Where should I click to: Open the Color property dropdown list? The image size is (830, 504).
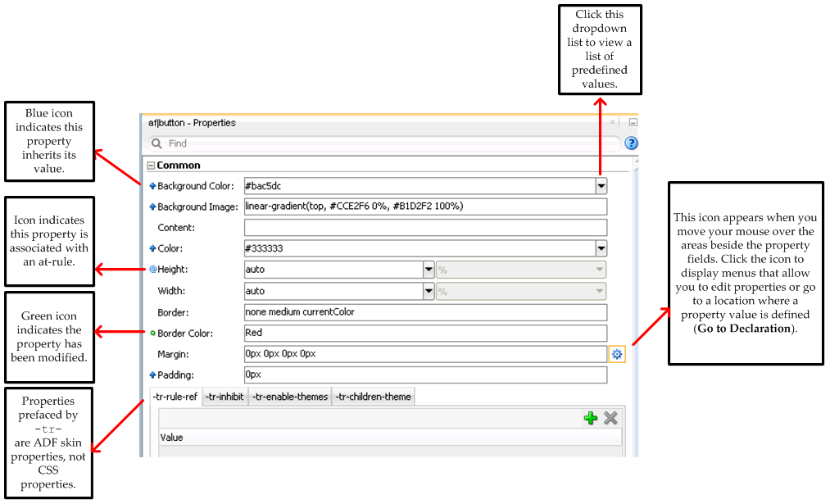pyautogui.click(x=601, y=248)
